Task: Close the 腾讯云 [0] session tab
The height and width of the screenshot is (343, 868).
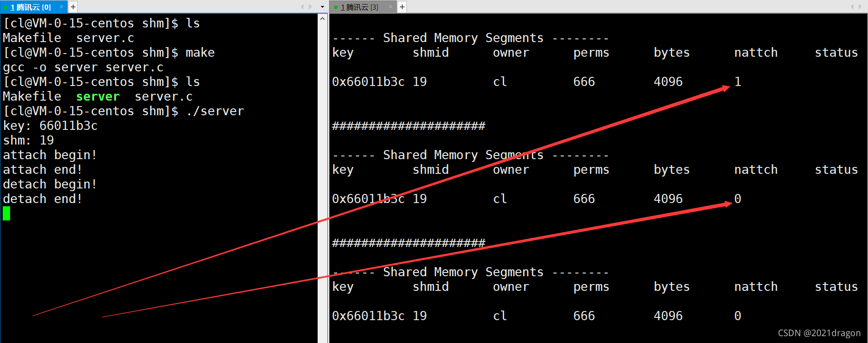Action: [61, 7]
